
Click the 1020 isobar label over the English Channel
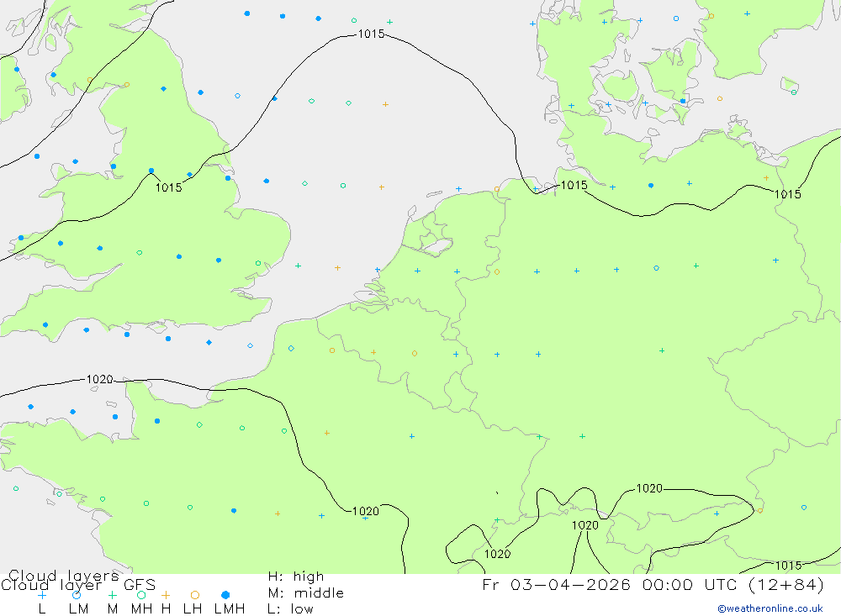tap(100, 380)
